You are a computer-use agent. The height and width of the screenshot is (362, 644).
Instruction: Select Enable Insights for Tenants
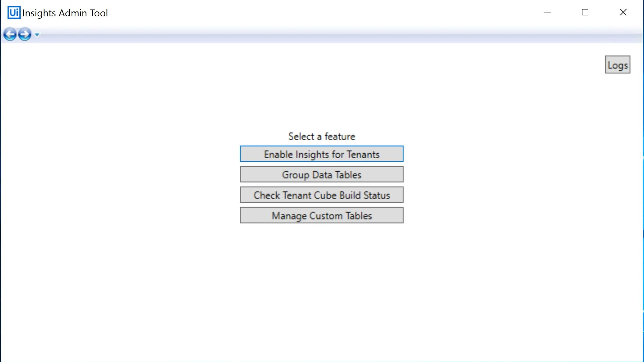click(322, 154)
